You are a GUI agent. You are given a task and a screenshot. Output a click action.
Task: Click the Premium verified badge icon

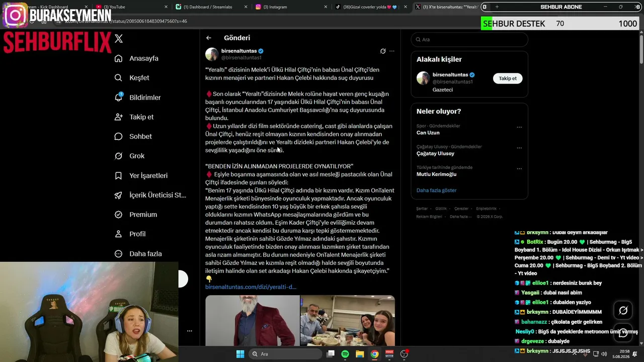click(118, 214)
